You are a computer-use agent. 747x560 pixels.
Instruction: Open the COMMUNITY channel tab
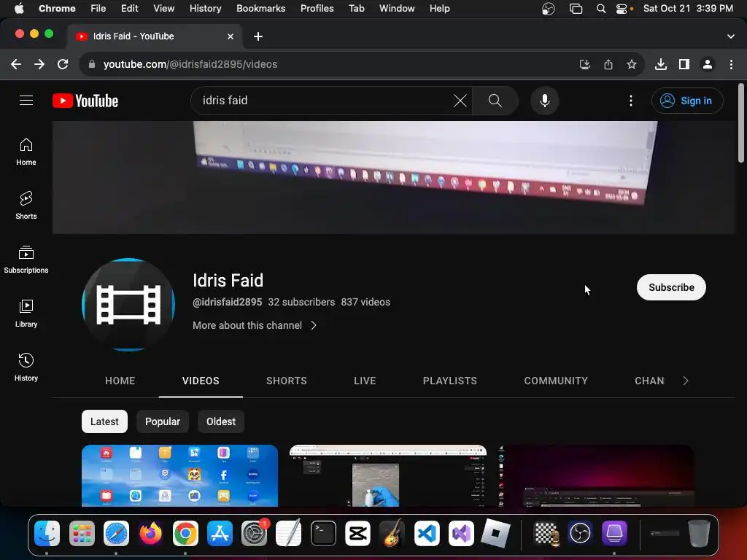click(x=556, y=381)
